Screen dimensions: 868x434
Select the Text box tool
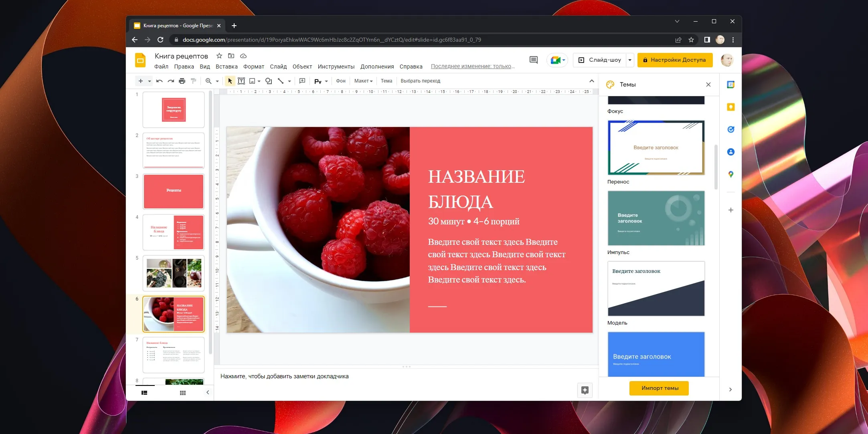(241, 81)
